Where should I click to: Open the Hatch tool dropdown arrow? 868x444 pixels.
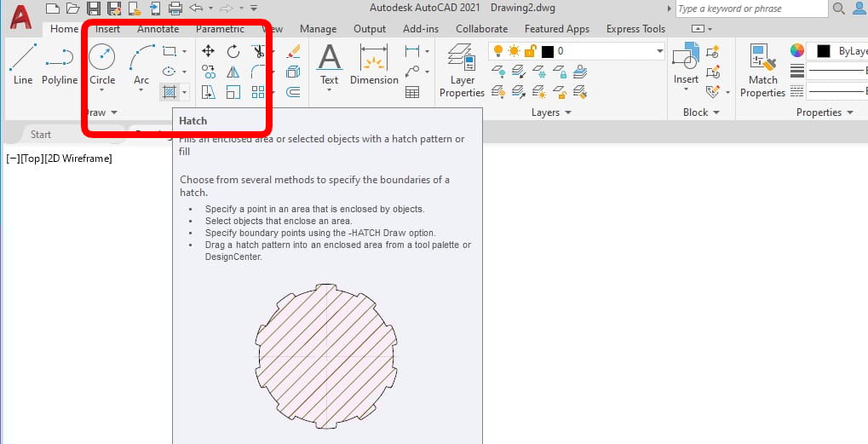tap(184, 92)
